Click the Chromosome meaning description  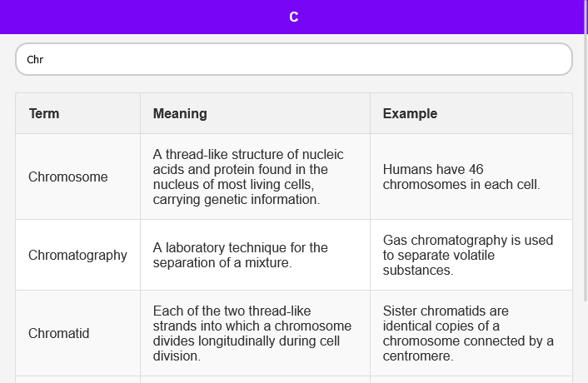click(x=250, y=177)
